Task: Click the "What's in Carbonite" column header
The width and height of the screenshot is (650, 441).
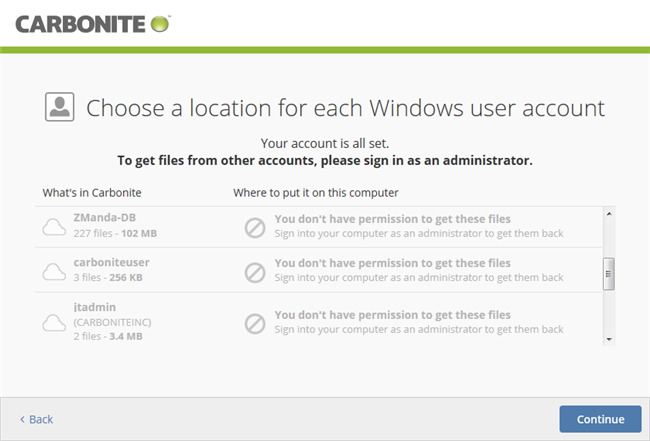Action: 92,193
